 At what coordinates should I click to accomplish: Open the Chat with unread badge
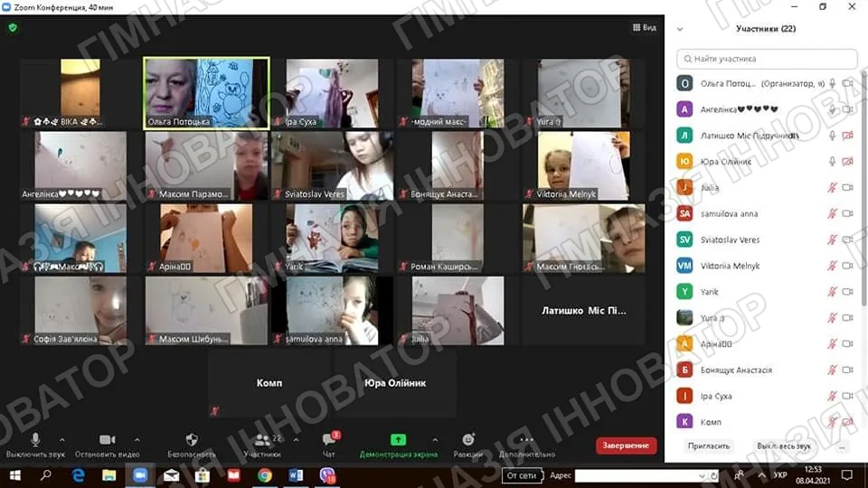point(329,440)
